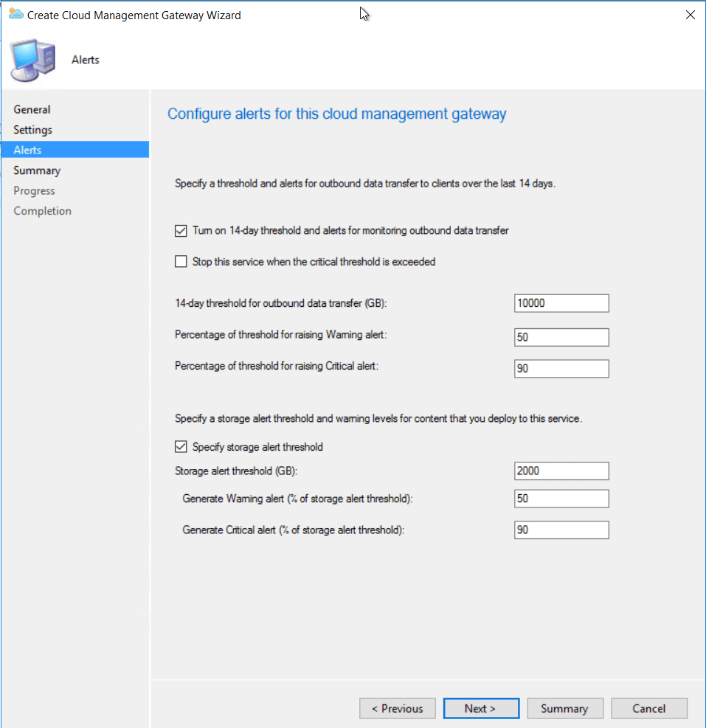Screen dimensions: 706x728
Task: Toggle the 14-day threshold monitoring checkbox
Action: click(181, 231)
